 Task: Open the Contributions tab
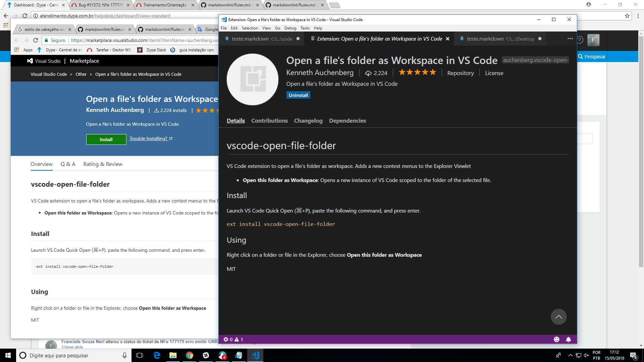(269, 121)
